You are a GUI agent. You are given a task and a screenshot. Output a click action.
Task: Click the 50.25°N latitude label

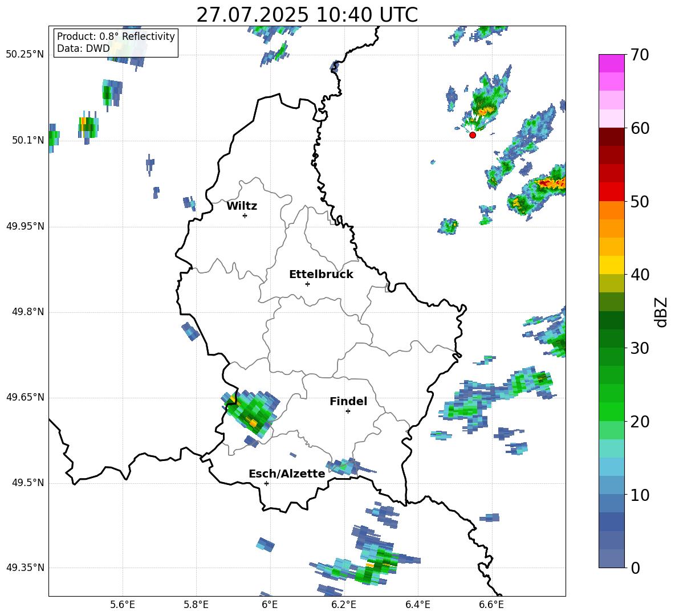click(25, 55)
